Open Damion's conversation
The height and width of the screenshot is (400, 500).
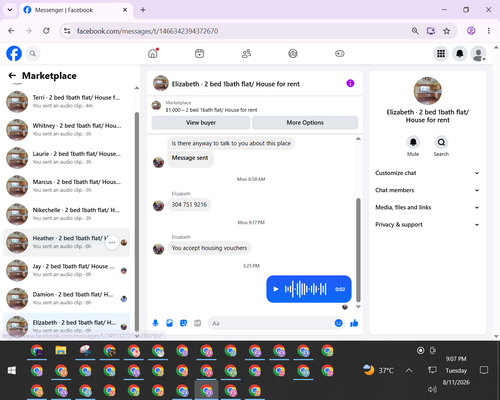(67, 298)
